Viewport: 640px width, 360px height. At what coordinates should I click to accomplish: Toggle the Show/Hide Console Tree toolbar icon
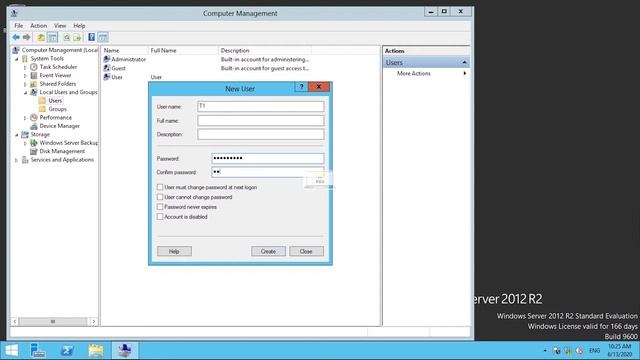click(x=53, y=38)
